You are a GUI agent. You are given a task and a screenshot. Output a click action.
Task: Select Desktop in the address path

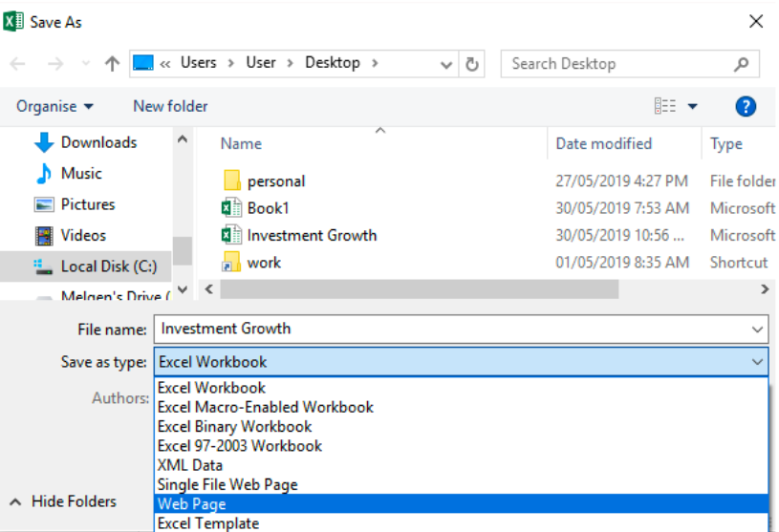333,62
